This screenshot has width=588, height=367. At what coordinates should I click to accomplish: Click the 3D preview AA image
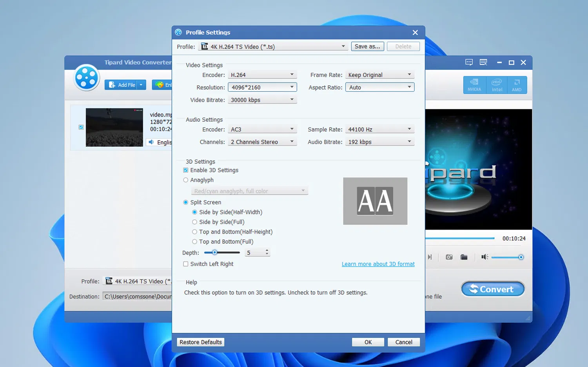(x=375, y=201)
